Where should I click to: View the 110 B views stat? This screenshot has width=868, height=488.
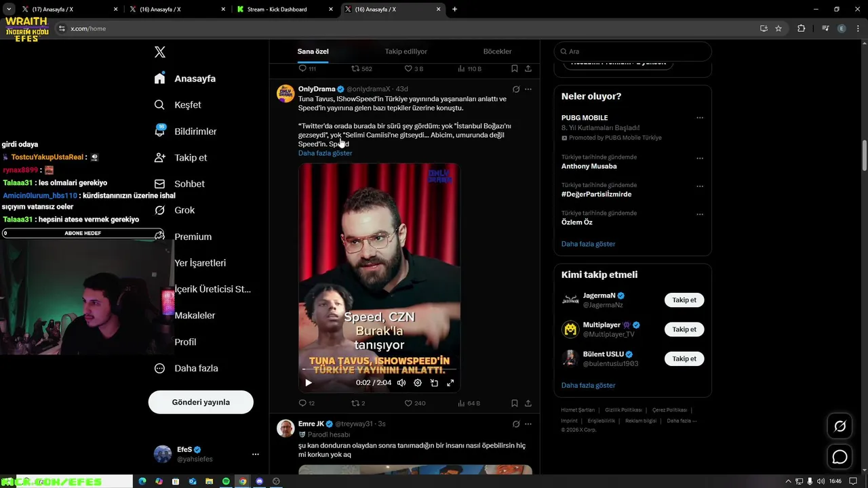coord(470,68)
